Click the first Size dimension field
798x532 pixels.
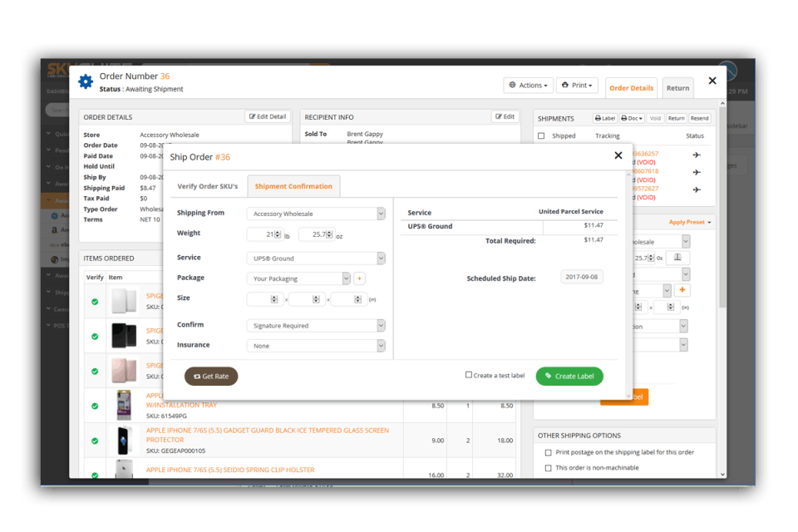point(264,299)
